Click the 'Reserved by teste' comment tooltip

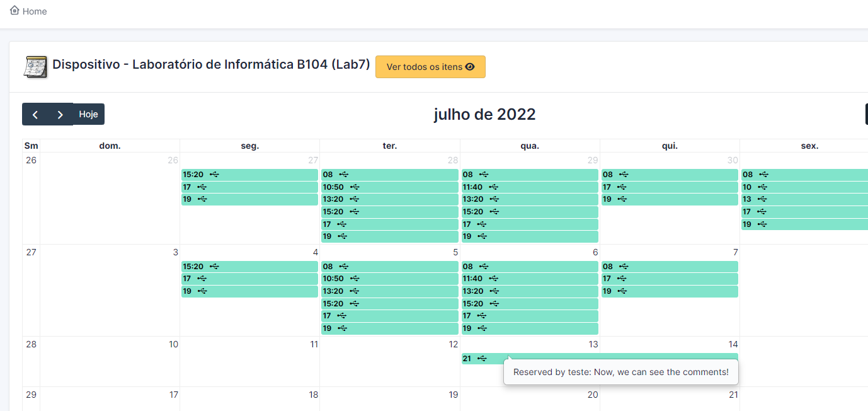621,372
